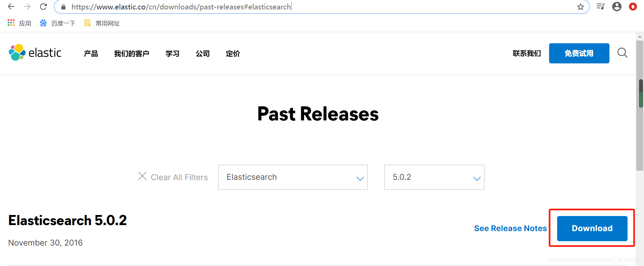This screenshot has width=644, height=266.
Task: Open the media control playlist icon
Action: coord(600,6)
